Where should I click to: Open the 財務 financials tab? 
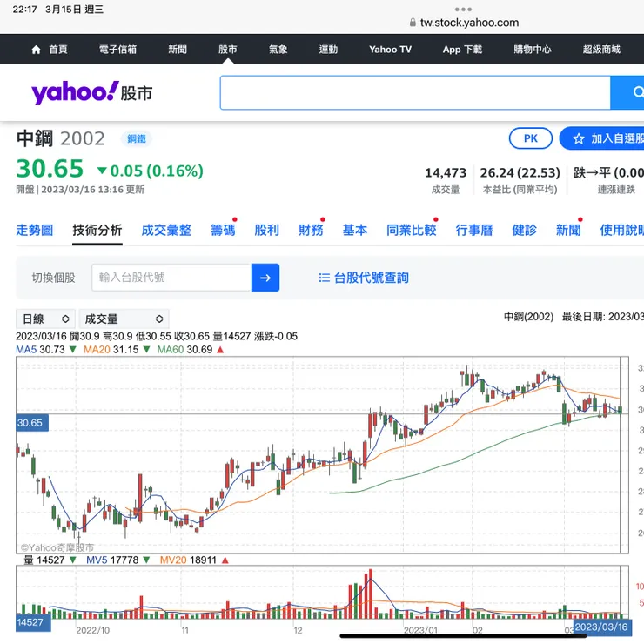[311, 230]
